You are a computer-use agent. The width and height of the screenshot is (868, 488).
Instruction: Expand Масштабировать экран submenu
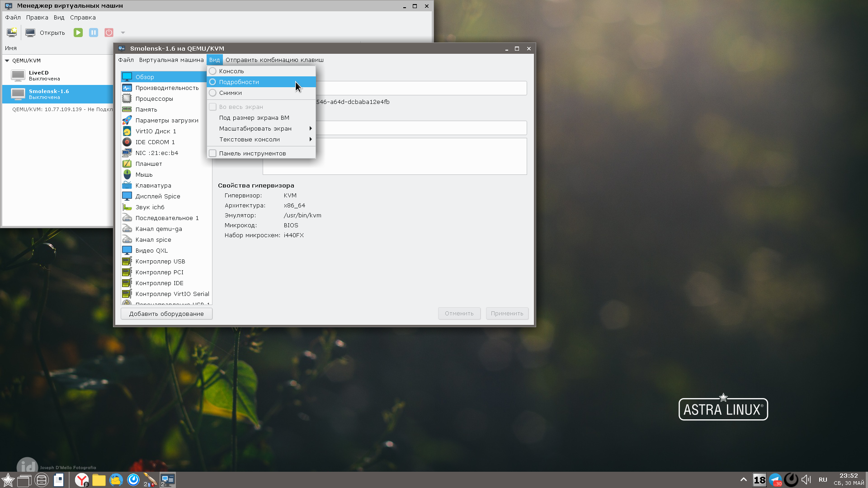coord(261,128)
